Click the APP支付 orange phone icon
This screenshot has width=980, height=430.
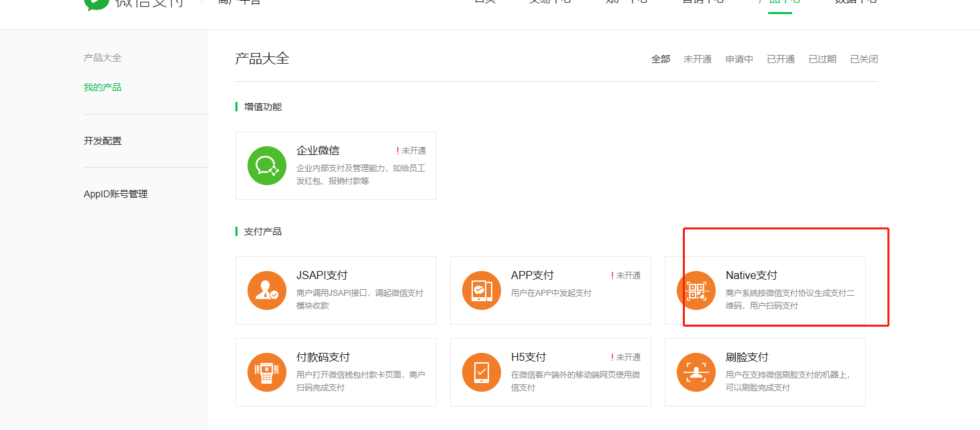pos(482,290)
